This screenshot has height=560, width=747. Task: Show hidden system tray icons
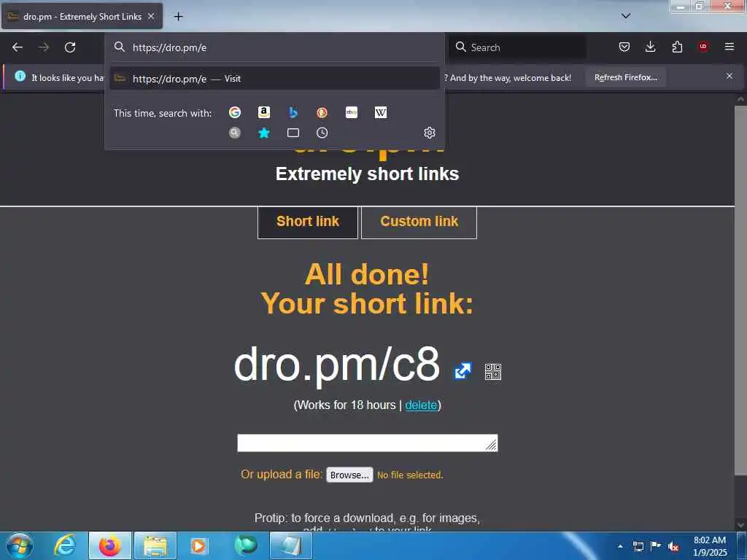pyautogui.click(x=620, y=546)
